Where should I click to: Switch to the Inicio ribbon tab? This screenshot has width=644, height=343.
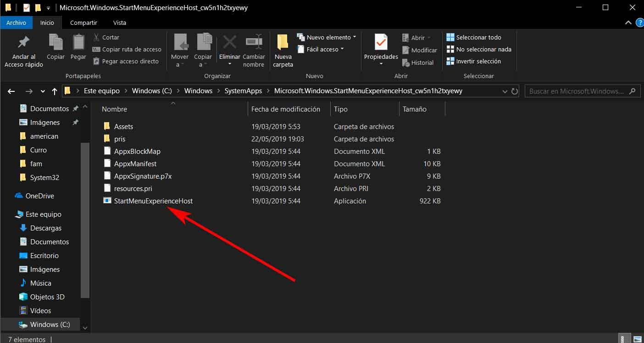[x=47, y=22]
